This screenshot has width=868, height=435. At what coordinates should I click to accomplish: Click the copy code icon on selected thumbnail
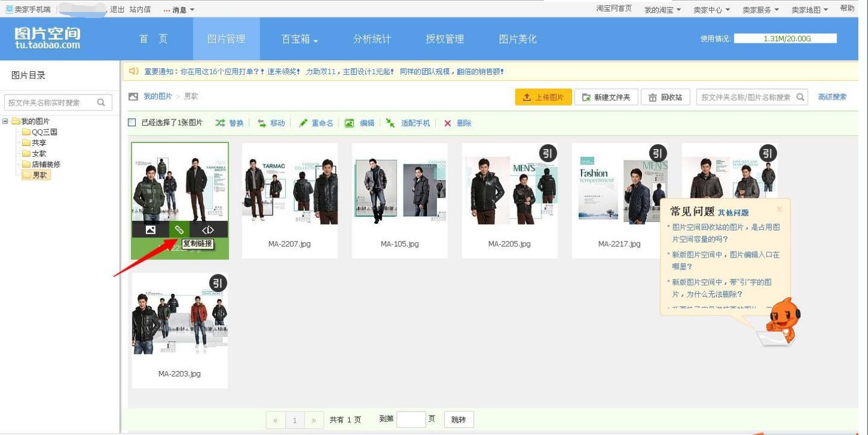click(x=208, y=229)
